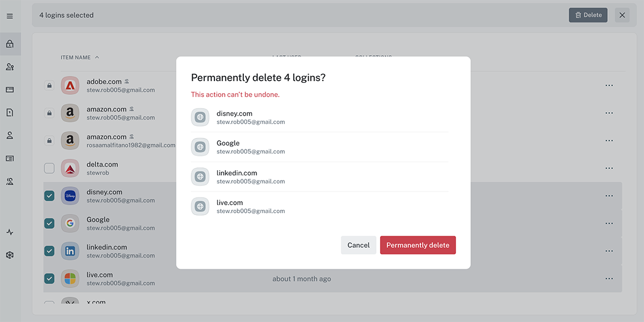This screenshot has width=644, height=322.
Task: Sort by Item Name column arrow
Action: click(97, 57)
